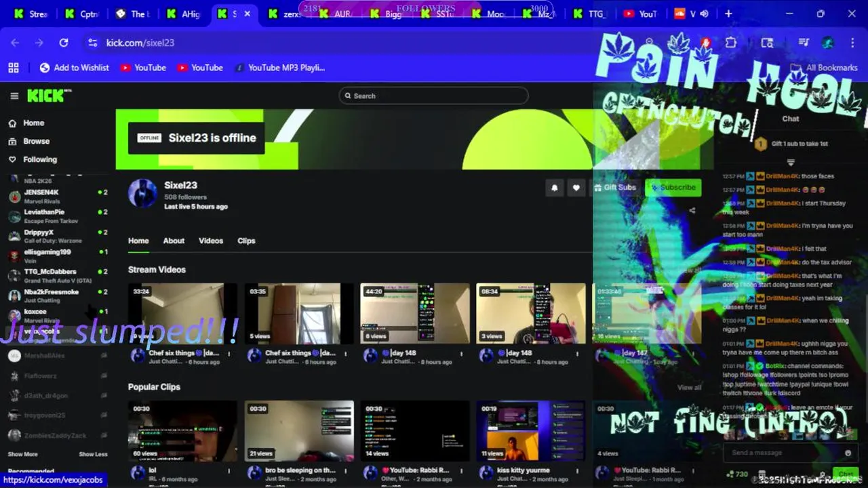Open the 03:35 stream video thumbnail
Image resolution: width=868 pixels, height=488 pixels.
point(299,314)
